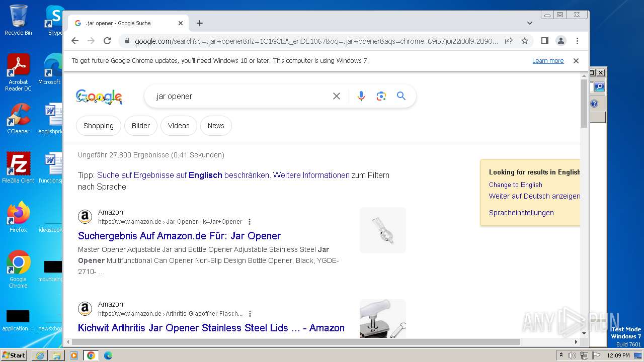Submit search with magnifier icon
This screenshot has width=644, height=362.
click(401, 96)
